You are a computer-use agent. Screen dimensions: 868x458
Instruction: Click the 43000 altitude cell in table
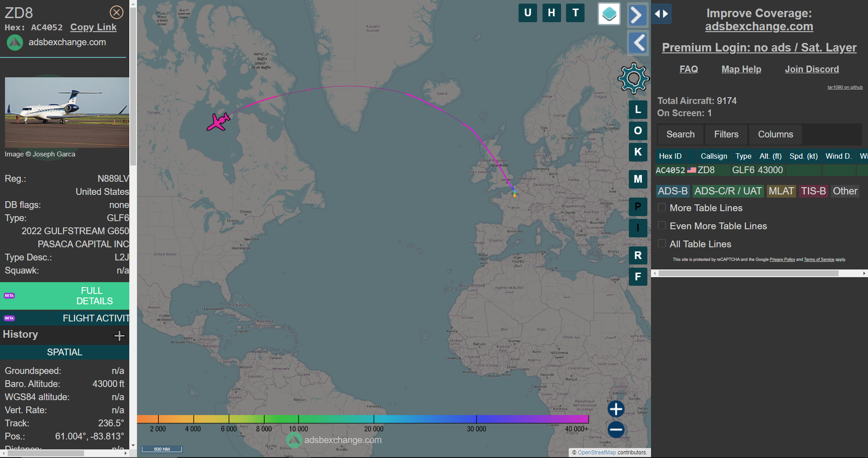pos(770,170)
